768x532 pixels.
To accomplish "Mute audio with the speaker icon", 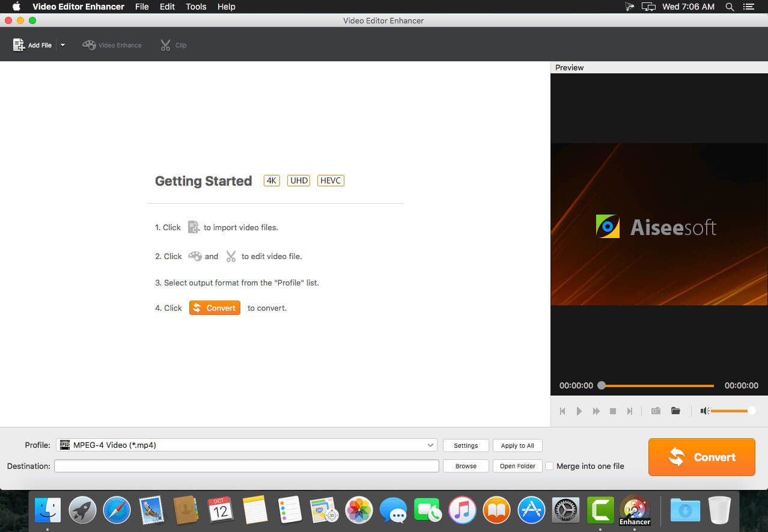I will [705, 411].
